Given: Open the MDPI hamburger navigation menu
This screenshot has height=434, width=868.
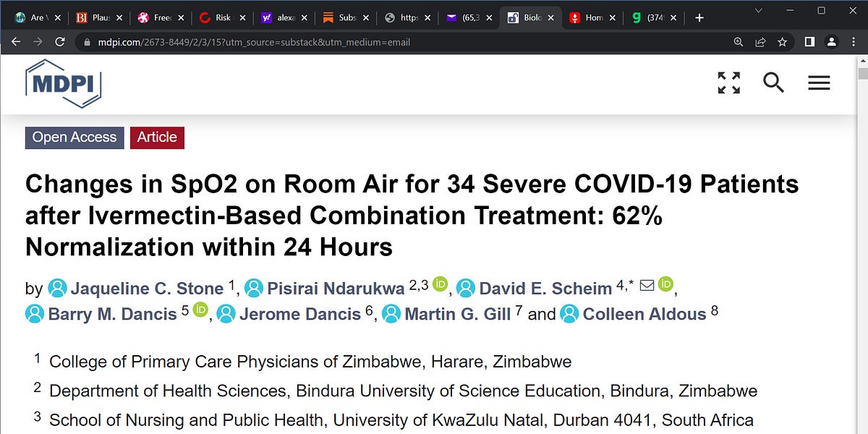Looking at the screenshot, I should click(819, 82).
